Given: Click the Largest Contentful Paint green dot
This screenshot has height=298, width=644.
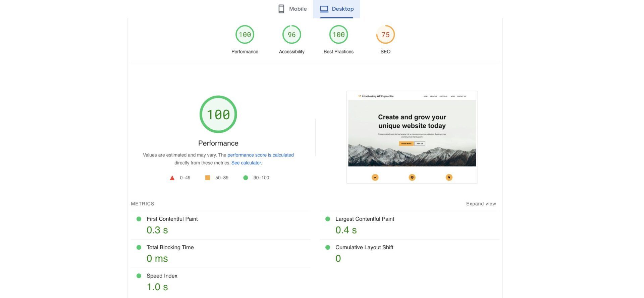Looking at the screenshot, I should pos(328,219).
